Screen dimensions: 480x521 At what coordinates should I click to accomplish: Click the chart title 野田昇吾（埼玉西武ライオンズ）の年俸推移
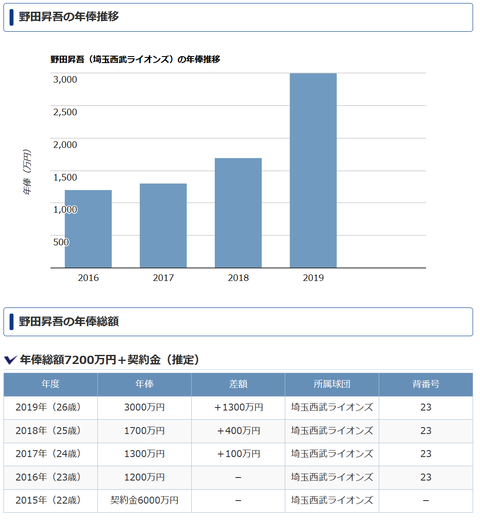(135, 60)
